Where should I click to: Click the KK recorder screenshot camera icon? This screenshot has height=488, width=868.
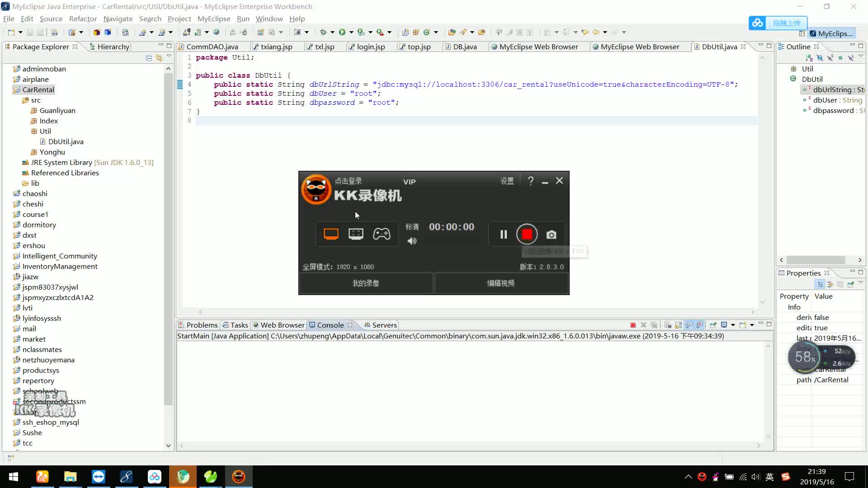[551, 235]
